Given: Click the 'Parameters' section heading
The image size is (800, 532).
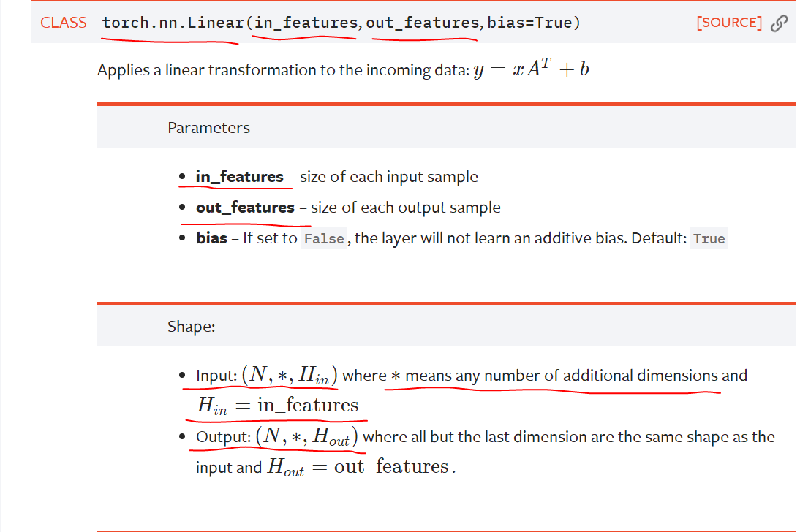Looking at the screenshot, I should click(208, 127).
